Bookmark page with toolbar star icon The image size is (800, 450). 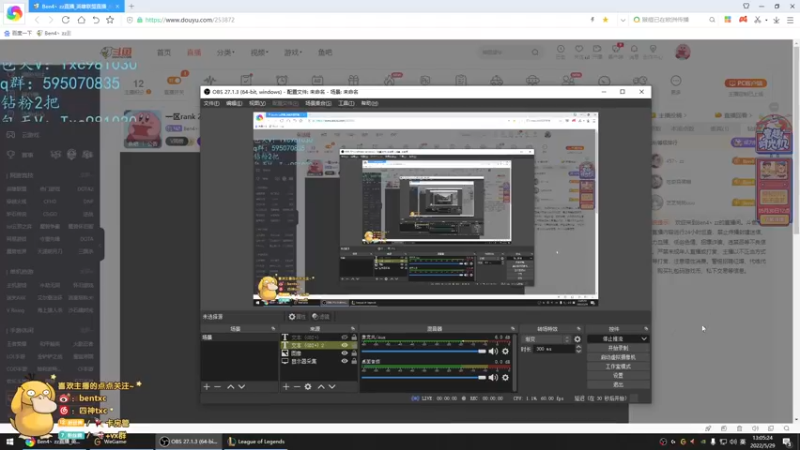point(110,20)
